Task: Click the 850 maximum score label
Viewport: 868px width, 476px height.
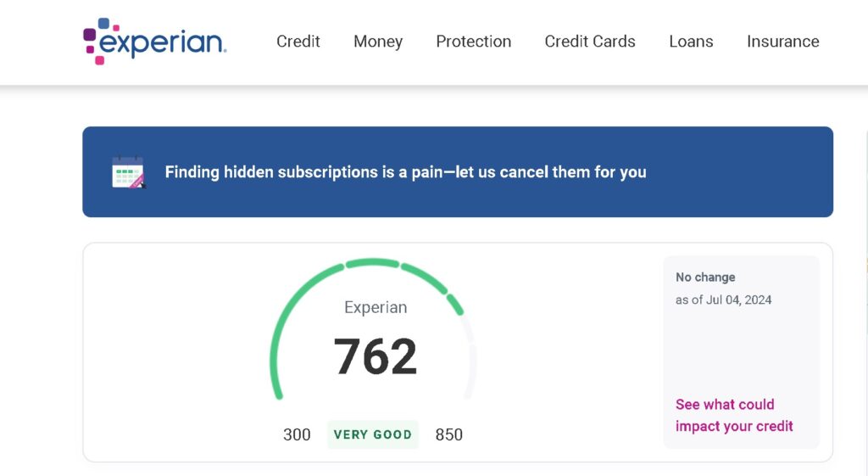Action: 449,434
